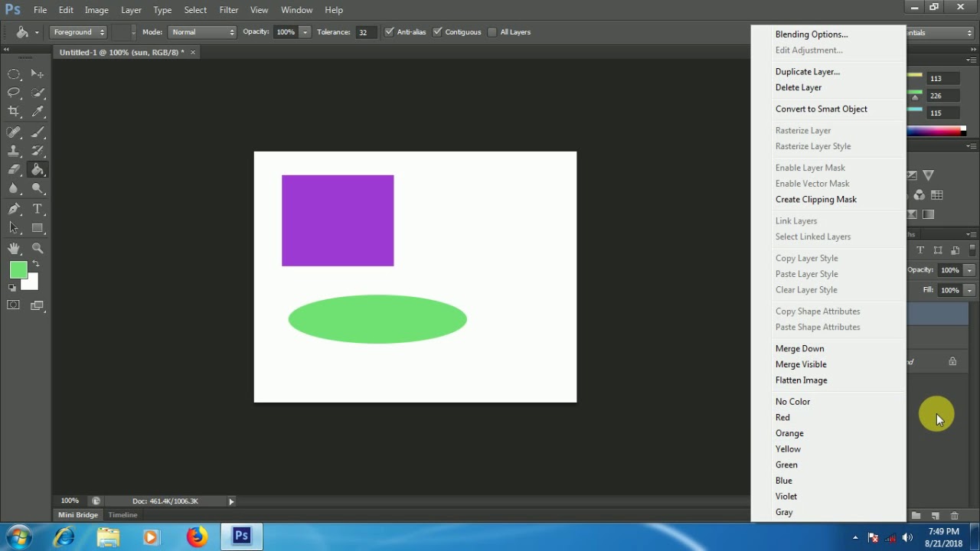The width and height of the screenshot is (980, 551).
Task: Expand the layer Opacity dropdown arrow
Action: [x=969, y=270]
